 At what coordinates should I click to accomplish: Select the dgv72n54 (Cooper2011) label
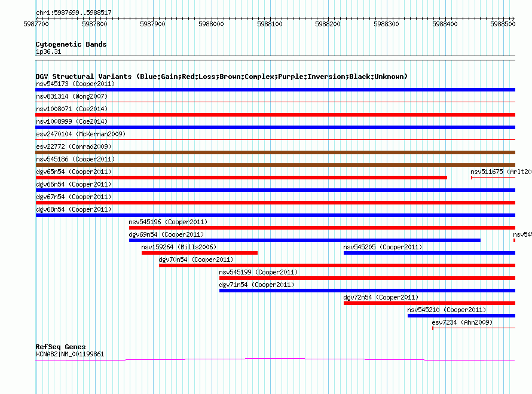(381, 297)
